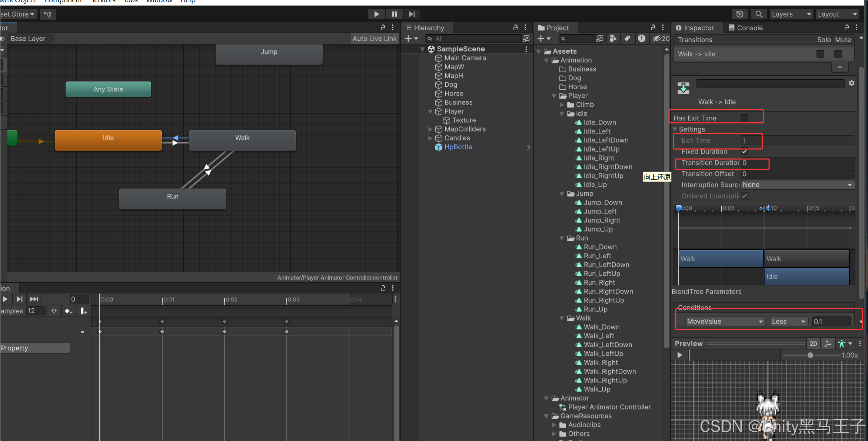
Task: Open the MoveValue parameter dropdown
Action: pyautogui.click(x=725, y=321)
